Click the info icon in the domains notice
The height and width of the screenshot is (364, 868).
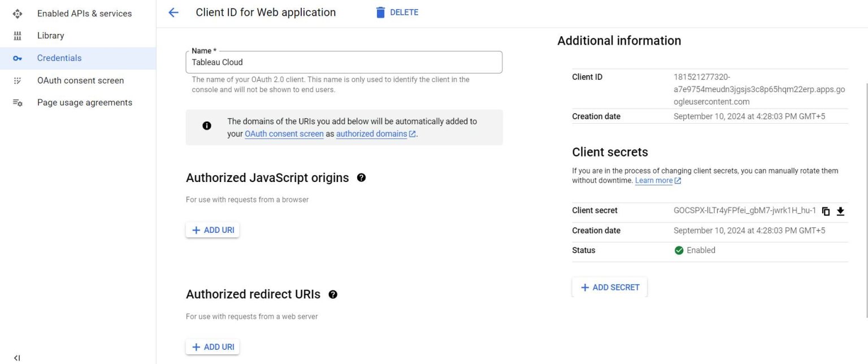(x=206, y=125)
